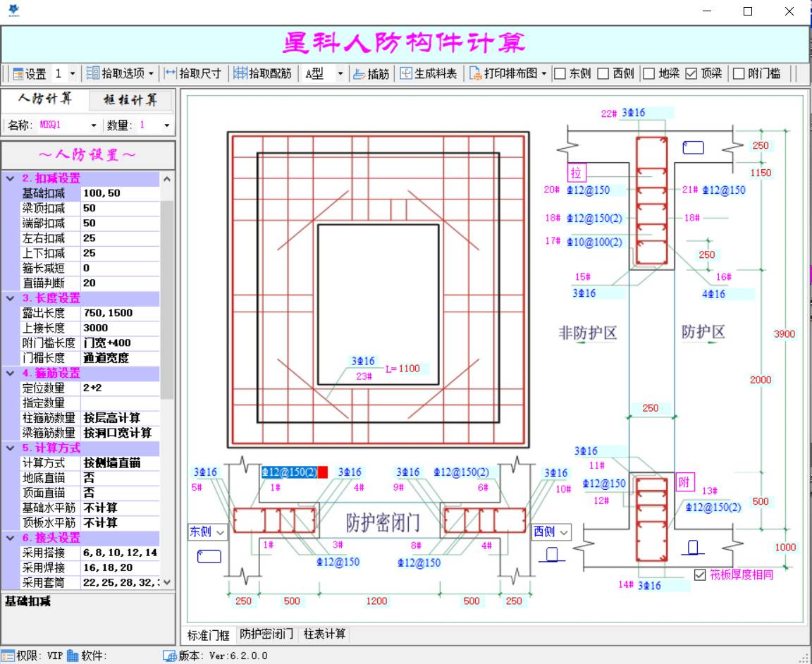Open the 拾取选项 dropdown arrow
Image resolution: width=812 pixels, height=664 pixels.
(152, 73)
